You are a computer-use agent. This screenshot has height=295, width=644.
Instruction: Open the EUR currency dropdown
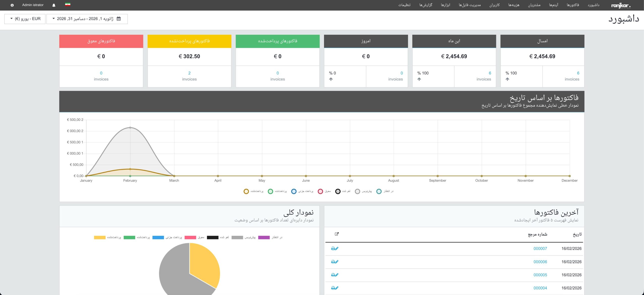(25, 19)
